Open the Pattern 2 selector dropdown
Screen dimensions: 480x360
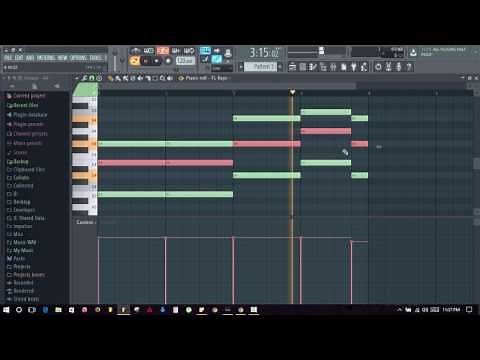260,67
